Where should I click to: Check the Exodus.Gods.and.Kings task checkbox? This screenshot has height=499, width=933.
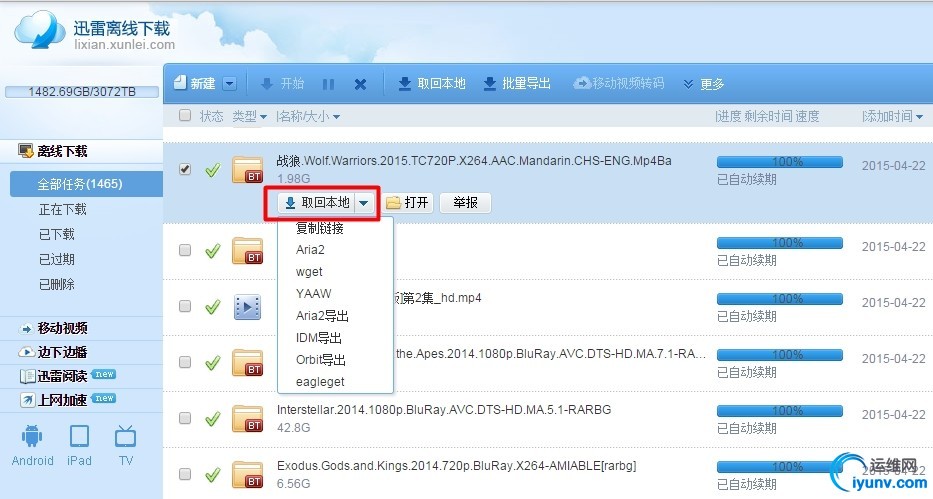coord(185,473)
